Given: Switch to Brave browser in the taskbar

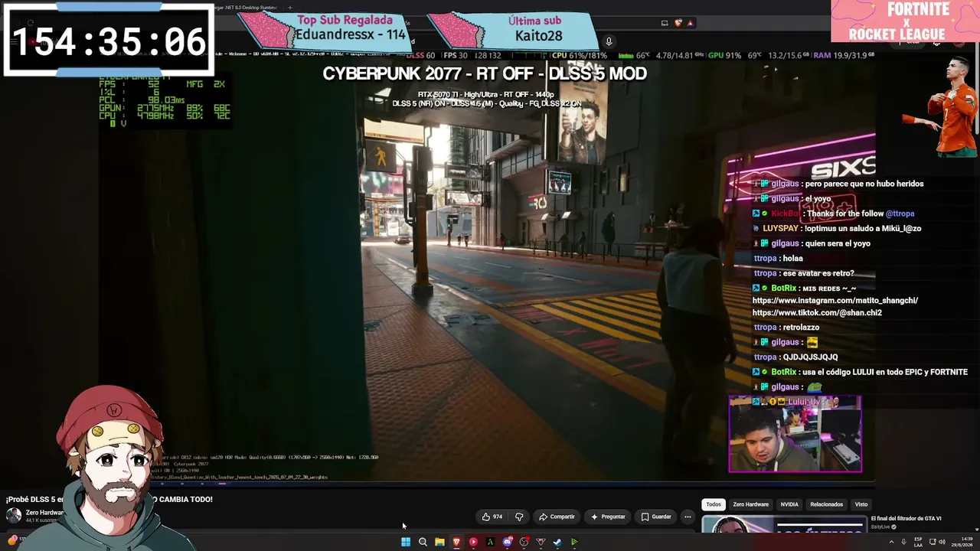Looking at the screenshot, I should (x=456, y=542).
